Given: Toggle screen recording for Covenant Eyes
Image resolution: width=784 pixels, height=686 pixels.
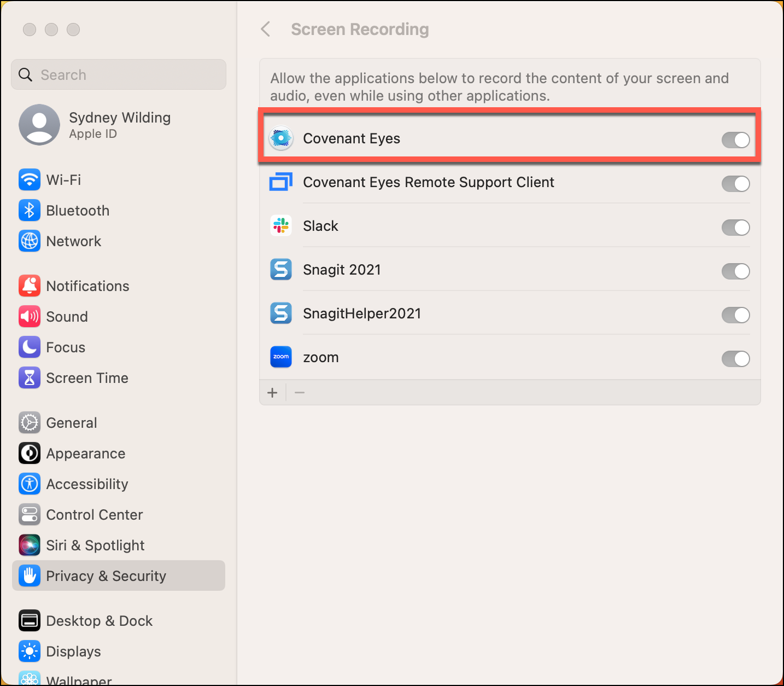Looking at the screenshot, I should (x=735, y=140).
